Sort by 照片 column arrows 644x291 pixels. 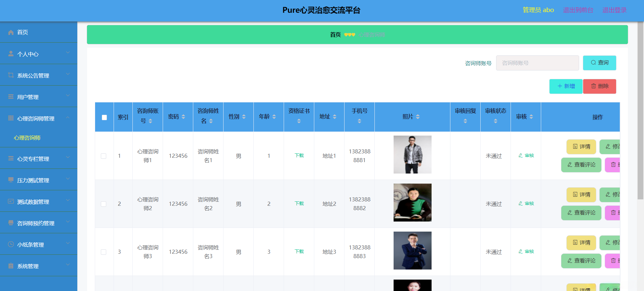coord(418,117)
